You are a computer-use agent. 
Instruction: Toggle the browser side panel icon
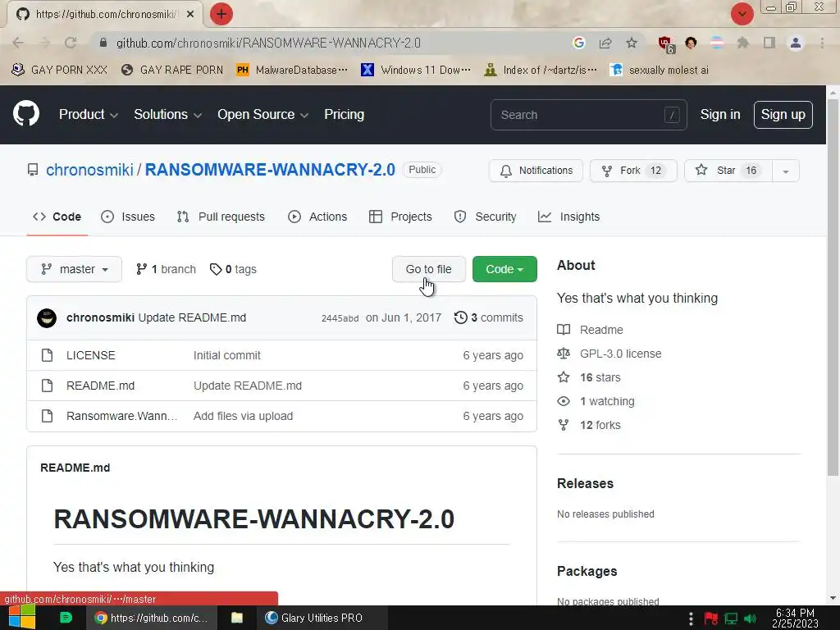coord(769,43)
